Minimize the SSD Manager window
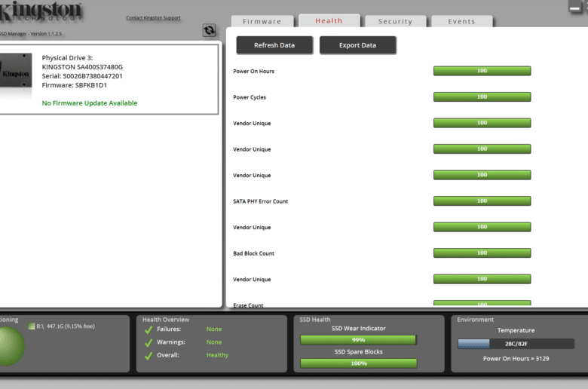This screenshot has height=389, width=588. (574, 7)
